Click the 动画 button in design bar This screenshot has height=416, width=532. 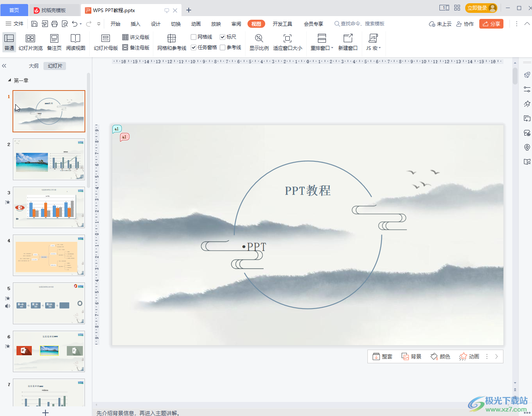click(x=469, y=356)
